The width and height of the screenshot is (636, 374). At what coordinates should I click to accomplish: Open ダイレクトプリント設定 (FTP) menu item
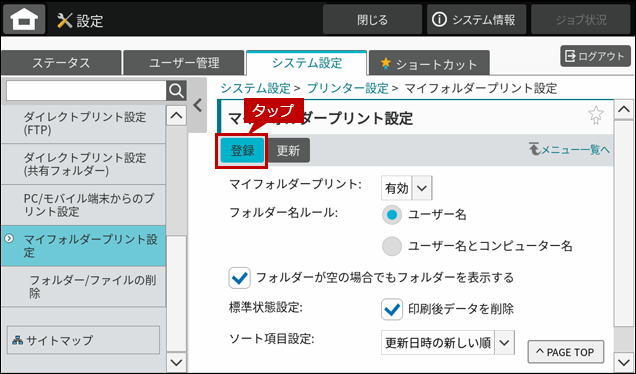click(83, 124)
